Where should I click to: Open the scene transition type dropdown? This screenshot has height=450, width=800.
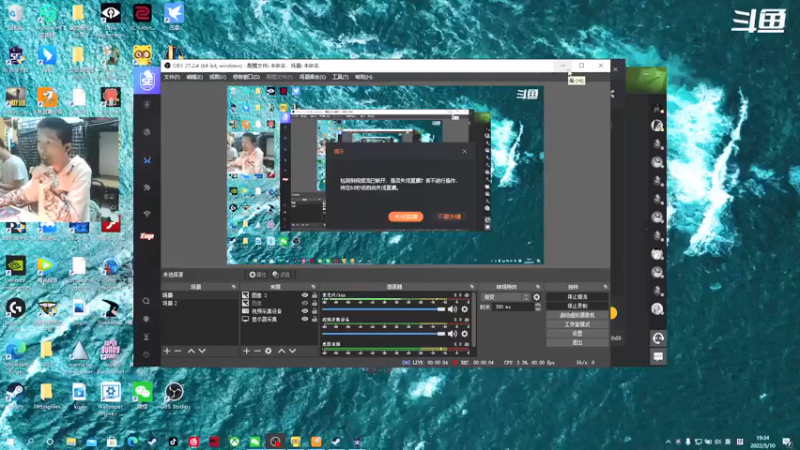tap(506, 297)
